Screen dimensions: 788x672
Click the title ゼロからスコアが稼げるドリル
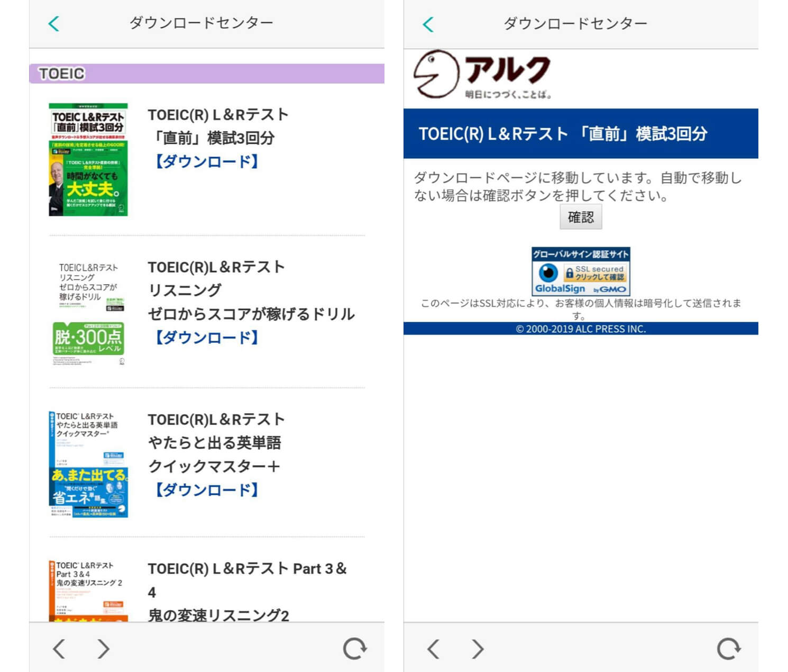(251, 314)
